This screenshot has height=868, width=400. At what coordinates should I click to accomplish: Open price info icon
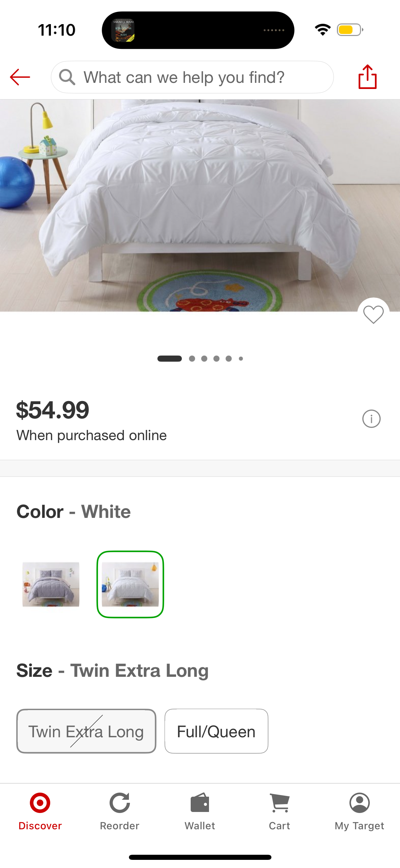tap(371, 419)
